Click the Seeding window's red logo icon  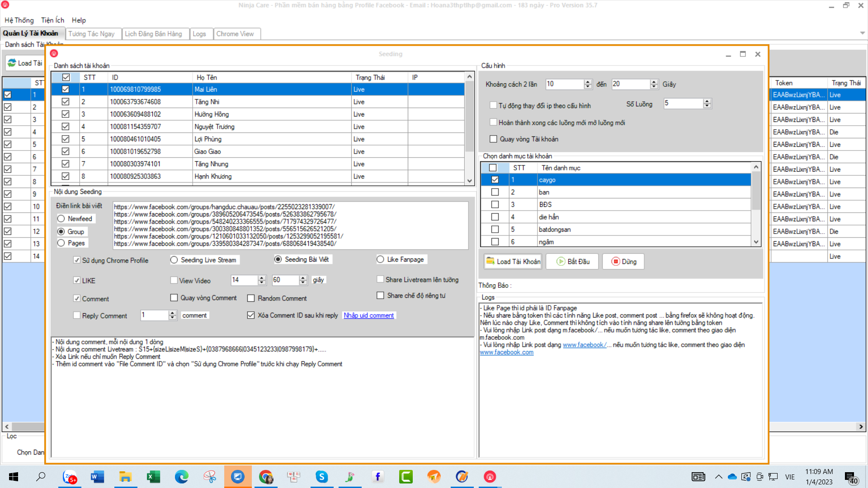(x=54, y=53)
